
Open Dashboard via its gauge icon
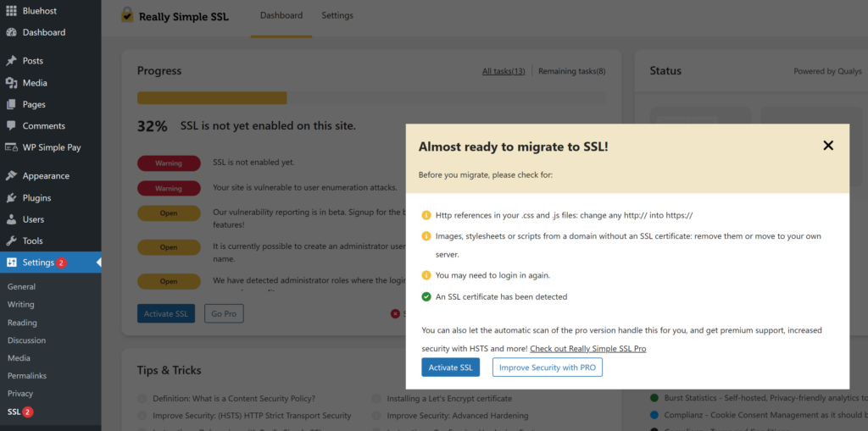tap(11, 32)
